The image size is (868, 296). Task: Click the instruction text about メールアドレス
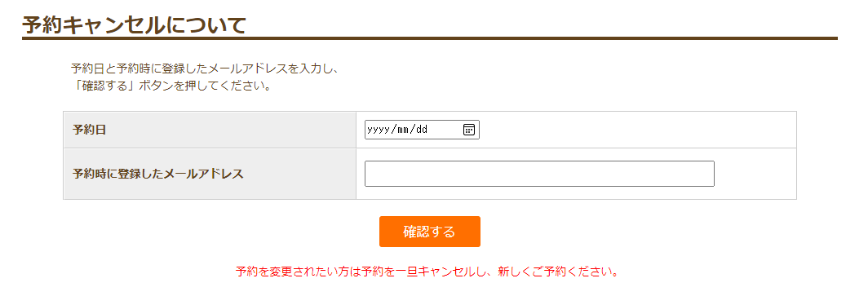[x=204, y=69]
